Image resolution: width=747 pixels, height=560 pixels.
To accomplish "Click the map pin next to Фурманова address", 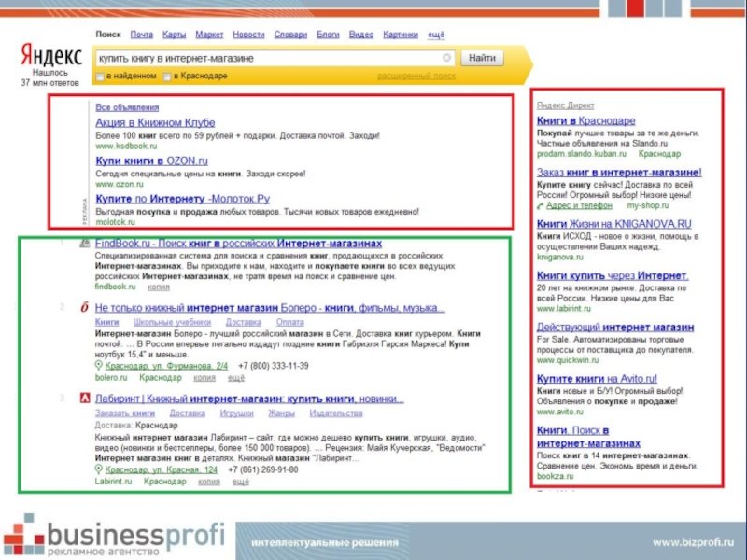I will point(98,366).
